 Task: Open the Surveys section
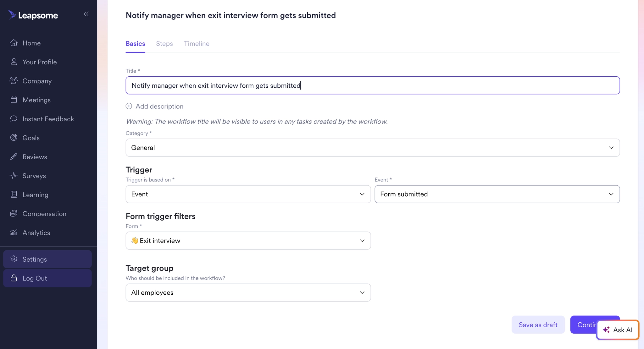coord(34,176)
